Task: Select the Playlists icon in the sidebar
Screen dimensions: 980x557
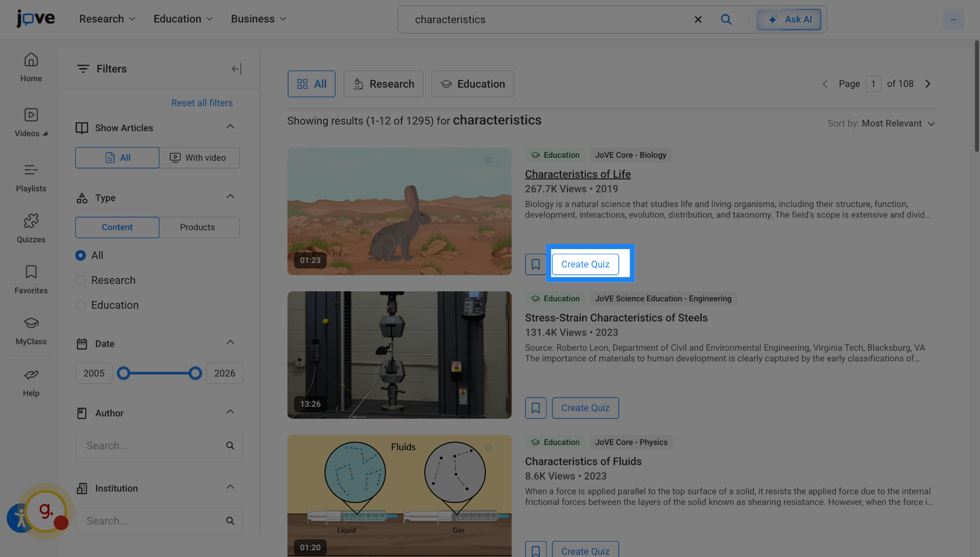Action: [30, 177]
